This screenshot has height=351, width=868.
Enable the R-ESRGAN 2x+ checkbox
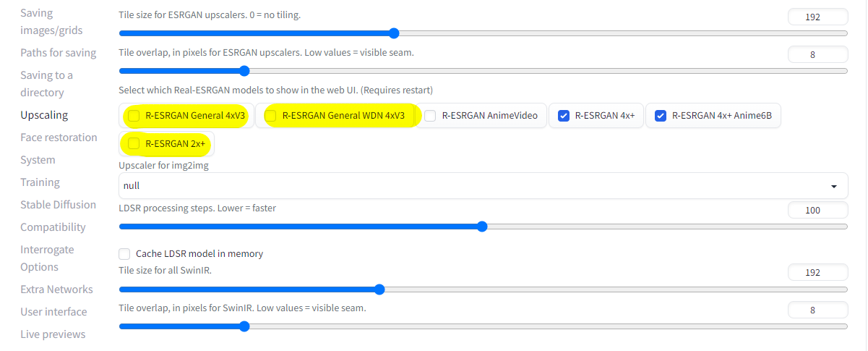134,144
